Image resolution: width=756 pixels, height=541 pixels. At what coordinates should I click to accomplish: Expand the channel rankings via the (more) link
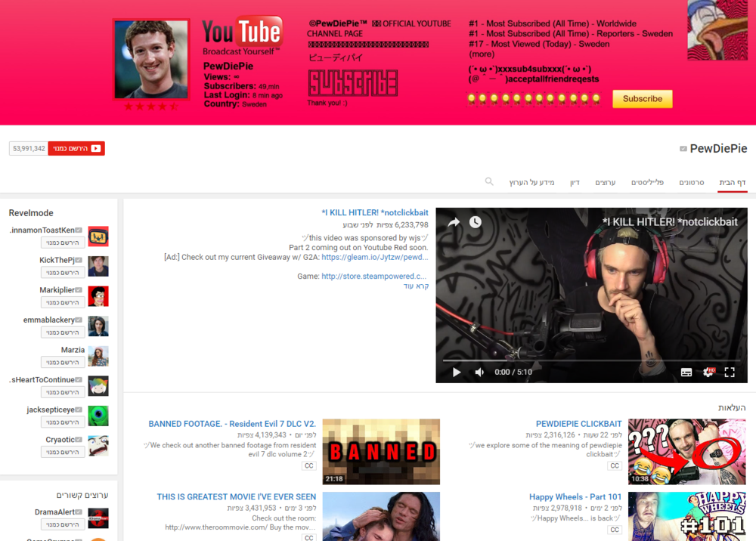(482, 53)
